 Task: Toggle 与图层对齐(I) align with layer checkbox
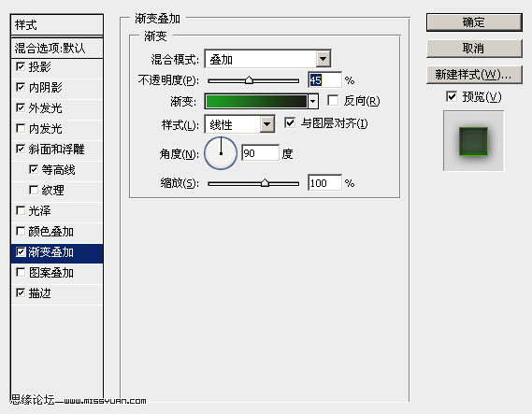[x=290, y=122]
